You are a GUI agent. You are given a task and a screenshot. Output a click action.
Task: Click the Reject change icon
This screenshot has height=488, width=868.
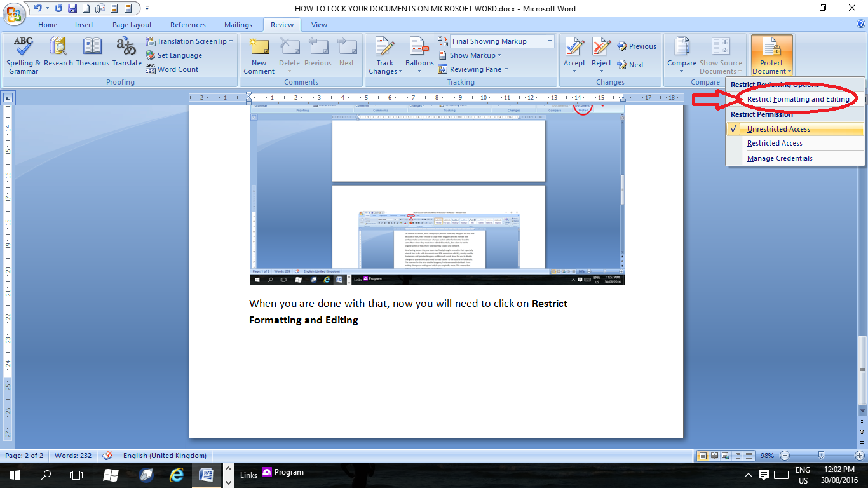coord(601,48)
